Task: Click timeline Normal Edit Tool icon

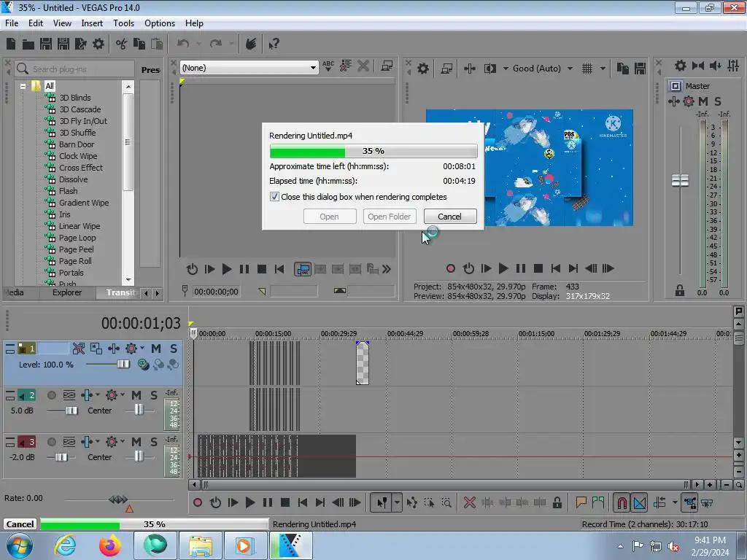Action: click(x=382, y=503)
